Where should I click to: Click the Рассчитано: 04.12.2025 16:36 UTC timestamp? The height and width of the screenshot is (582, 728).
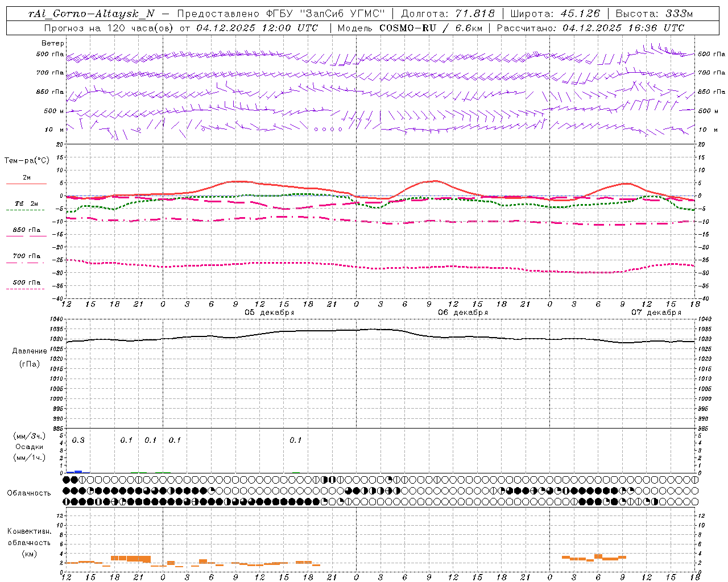pyautogui.click(x=591, y=28)
